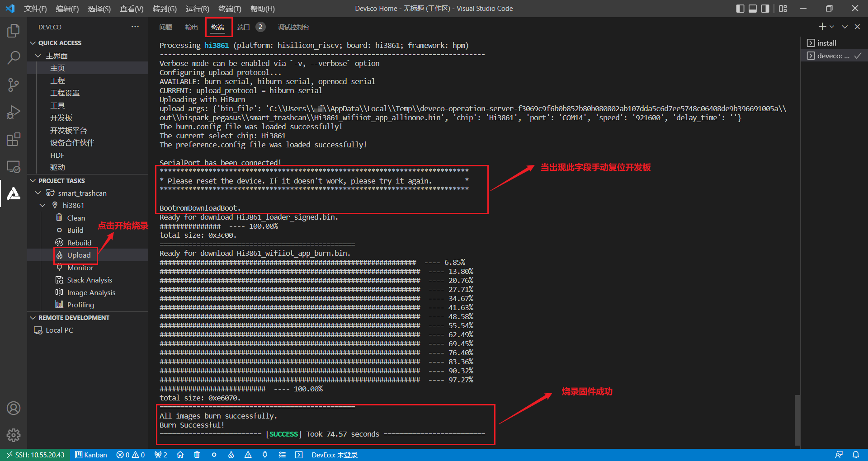Click the terminal vertical scrollbar

(797, 420)
